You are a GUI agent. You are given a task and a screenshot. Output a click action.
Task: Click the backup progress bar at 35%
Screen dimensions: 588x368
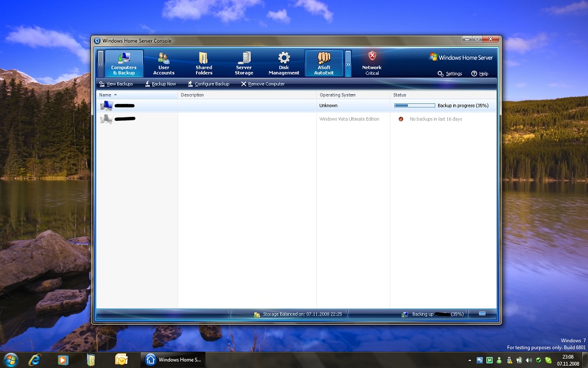(414, 106)
